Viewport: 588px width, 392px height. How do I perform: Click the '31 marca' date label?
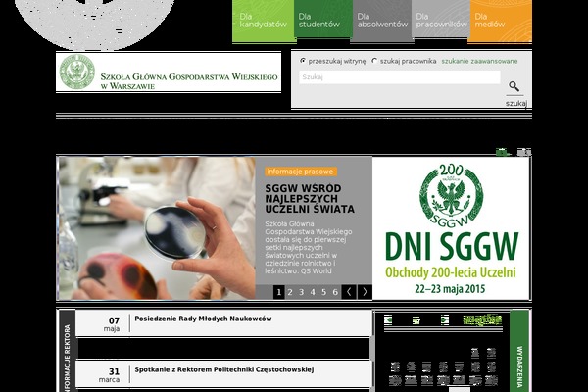pos(110,375)
